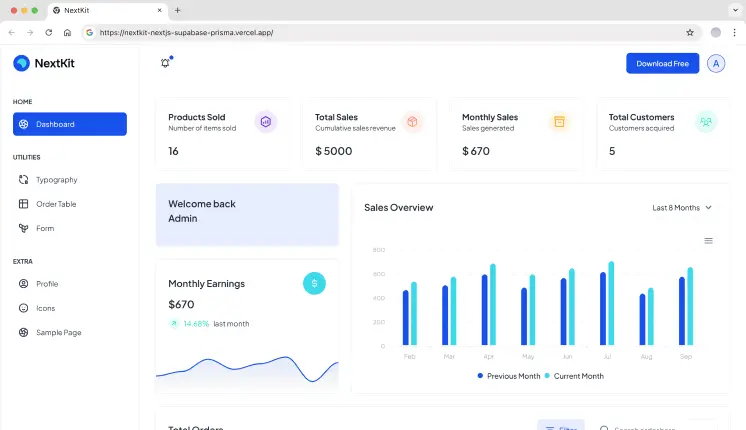Viewport: 746px width, 430px height.
Task: Bookmark this page with star icon
Action: 690,32
